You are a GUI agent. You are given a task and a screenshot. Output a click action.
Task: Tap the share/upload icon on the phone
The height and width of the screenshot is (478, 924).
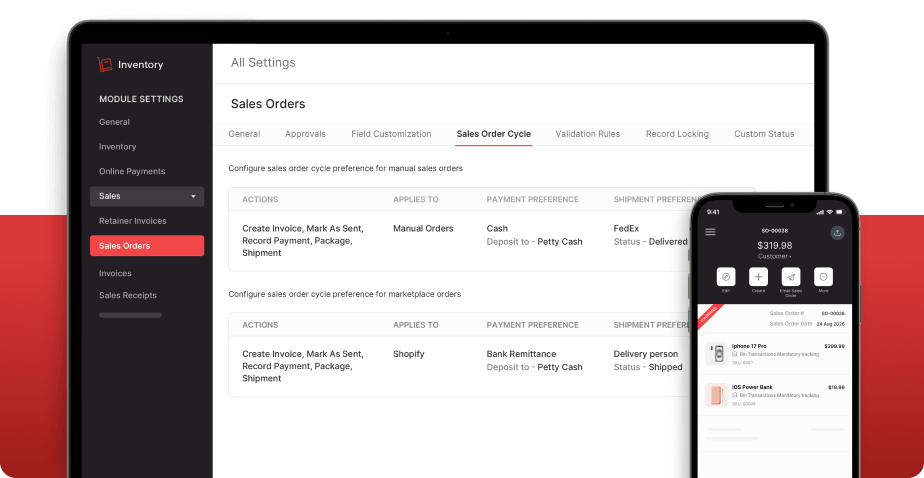(837, 232)
